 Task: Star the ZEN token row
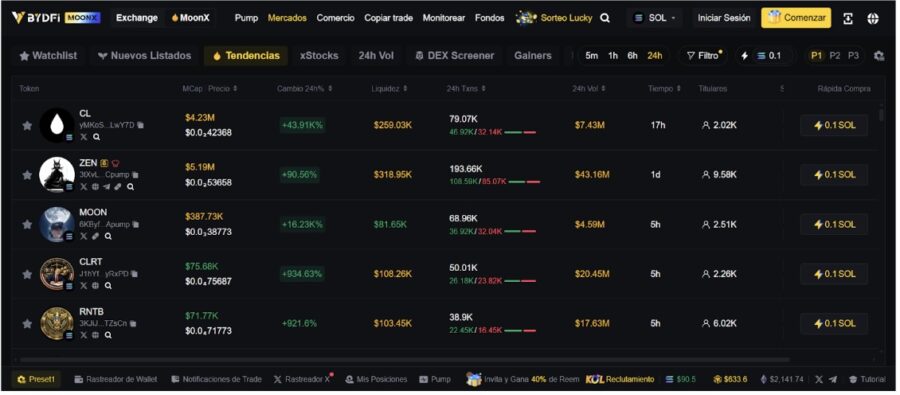click(x=26, y=175)
